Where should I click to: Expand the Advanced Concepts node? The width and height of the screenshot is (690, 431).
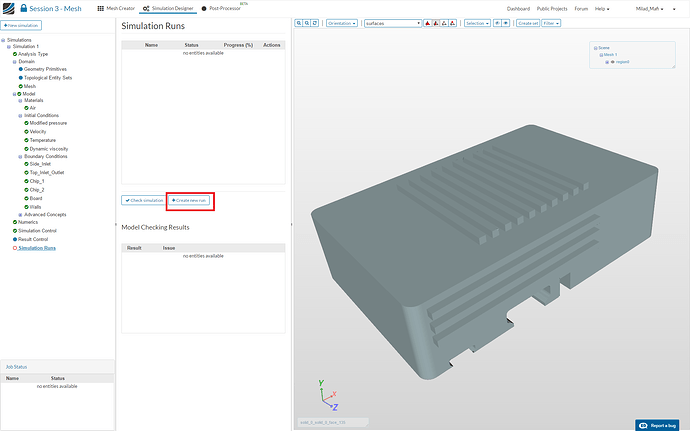[x=20, y=215]
